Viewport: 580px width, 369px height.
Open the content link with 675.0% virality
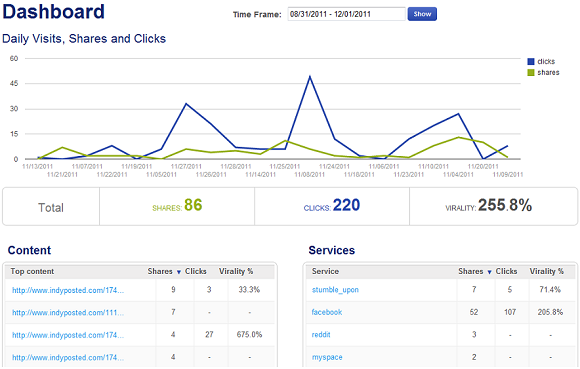pos(68,335)
